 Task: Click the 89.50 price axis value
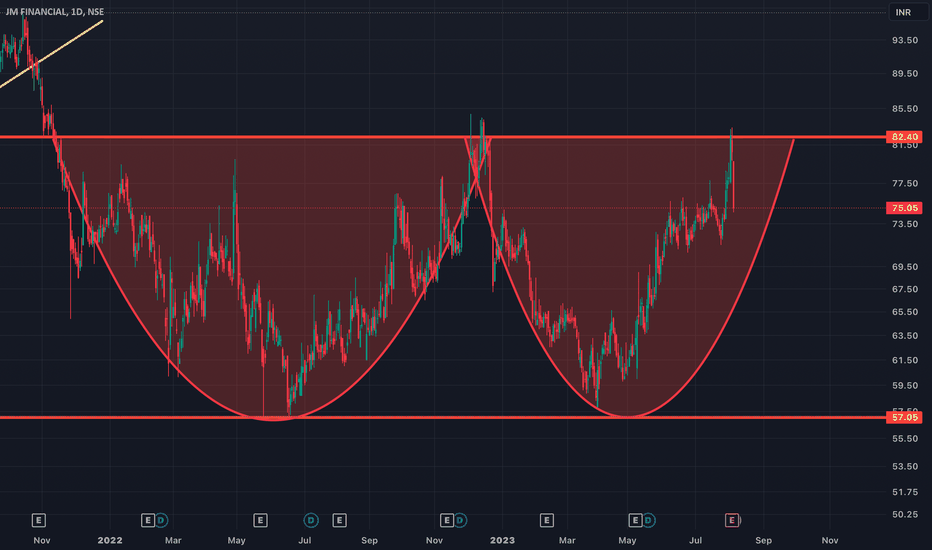point(905,73)
